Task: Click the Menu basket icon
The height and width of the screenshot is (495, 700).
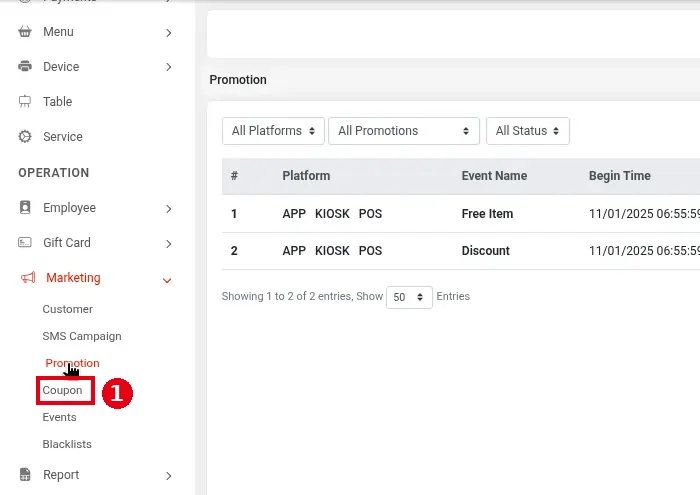Action: pos(25,32)
